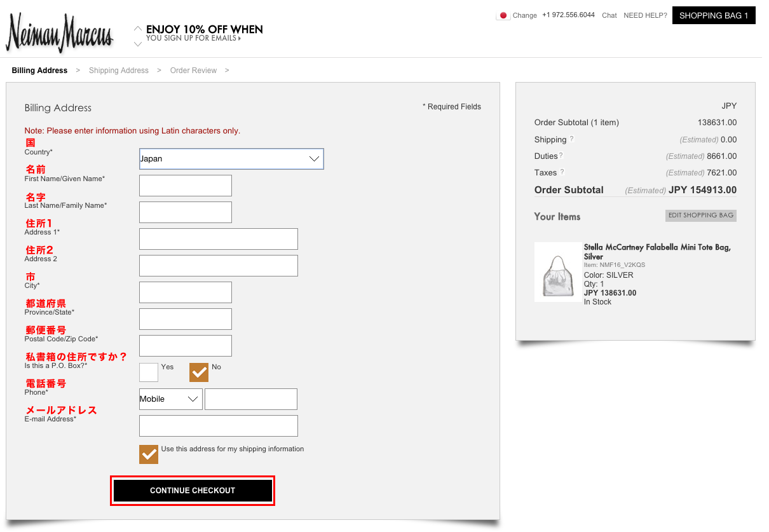Click the Color: SILVER text
This screenshot has height=532, width=769.
609,275
